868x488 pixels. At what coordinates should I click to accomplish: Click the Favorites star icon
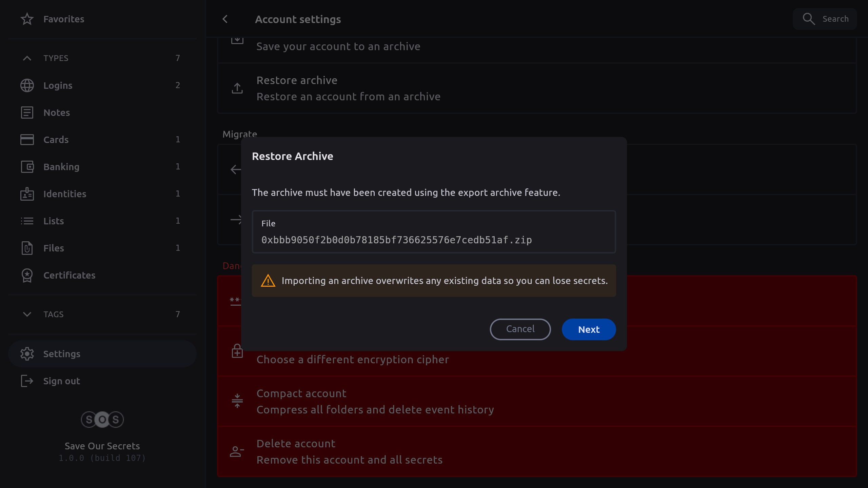pyautogui.click(x=27, y=19)
